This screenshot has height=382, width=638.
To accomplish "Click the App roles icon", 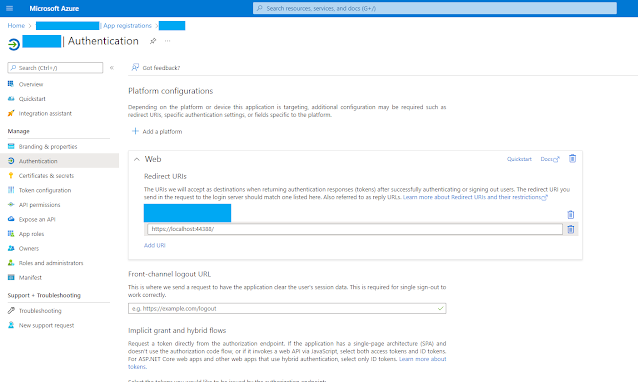I will 11,234.
